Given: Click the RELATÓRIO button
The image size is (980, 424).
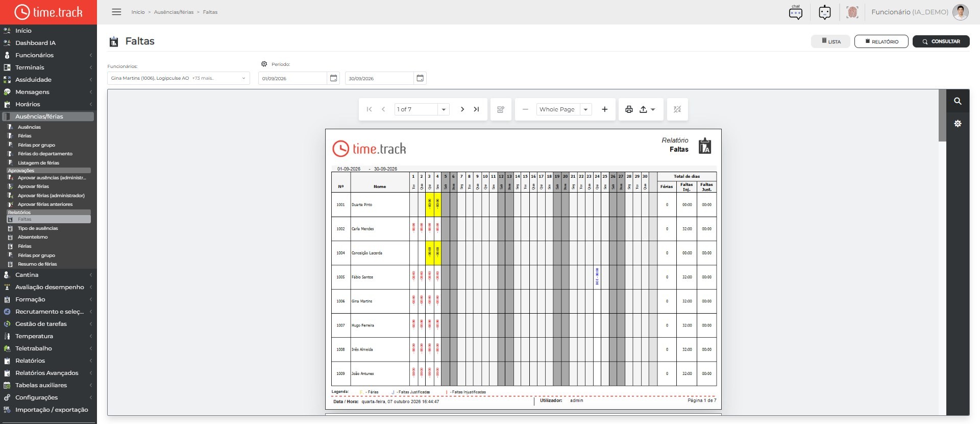Looking at the screenshot, I should (x=881, y=41).
